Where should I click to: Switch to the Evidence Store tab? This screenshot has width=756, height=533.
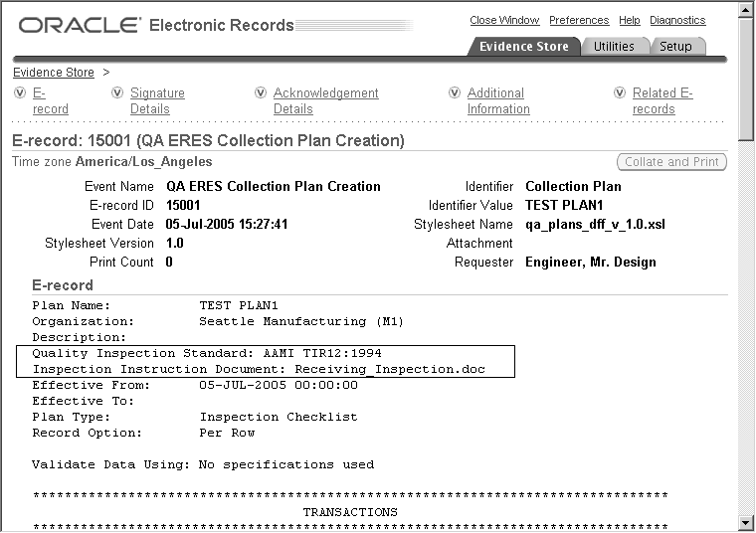(x=523, y=47)
